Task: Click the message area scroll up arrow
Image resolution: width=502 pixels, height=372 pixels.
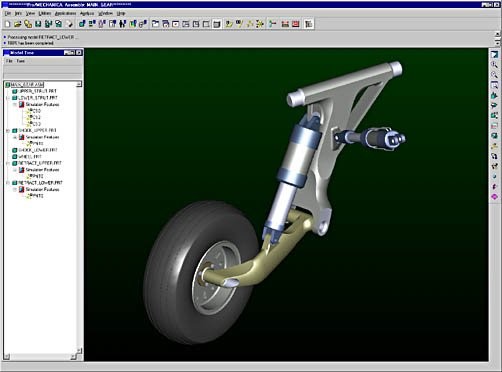Action: tap(497, 34)
